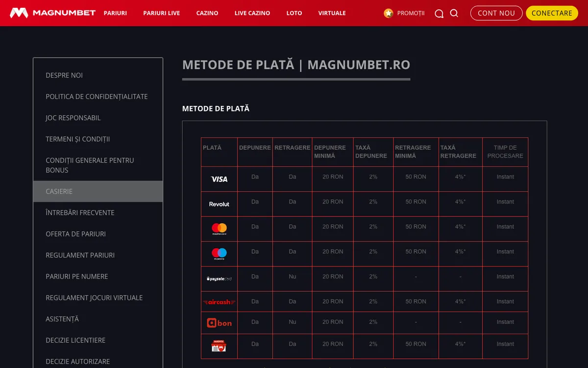Click 'Instant' in the Mastercard row
The height and width of the screenshot is (368, 588).
point(505,227)
